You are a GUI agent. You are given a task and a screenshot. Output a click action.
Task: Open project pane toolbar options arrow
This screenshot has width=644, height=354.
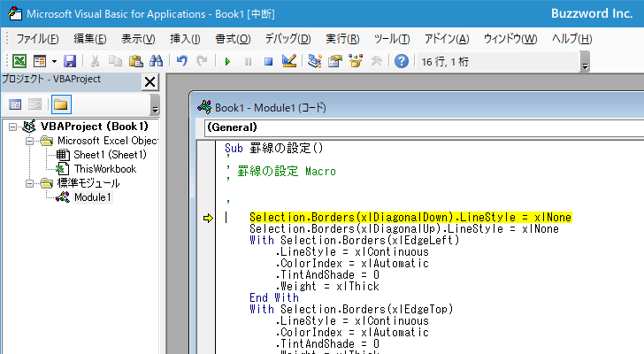(155, 104)
